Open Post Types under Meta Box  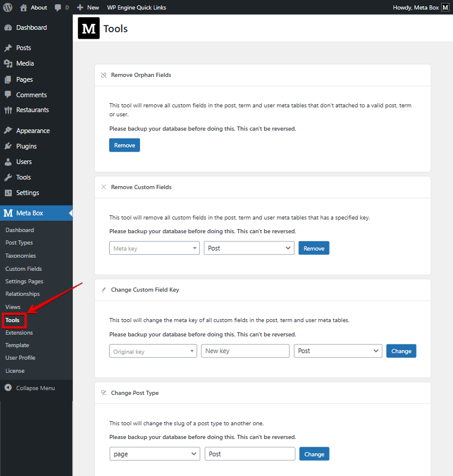[19, 243]
